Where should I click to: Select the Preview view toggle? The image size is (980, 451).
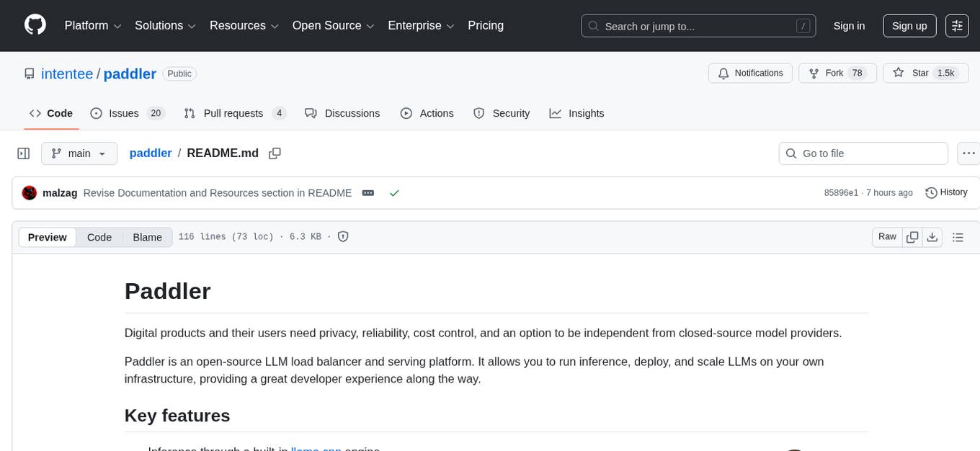(48, 237)
